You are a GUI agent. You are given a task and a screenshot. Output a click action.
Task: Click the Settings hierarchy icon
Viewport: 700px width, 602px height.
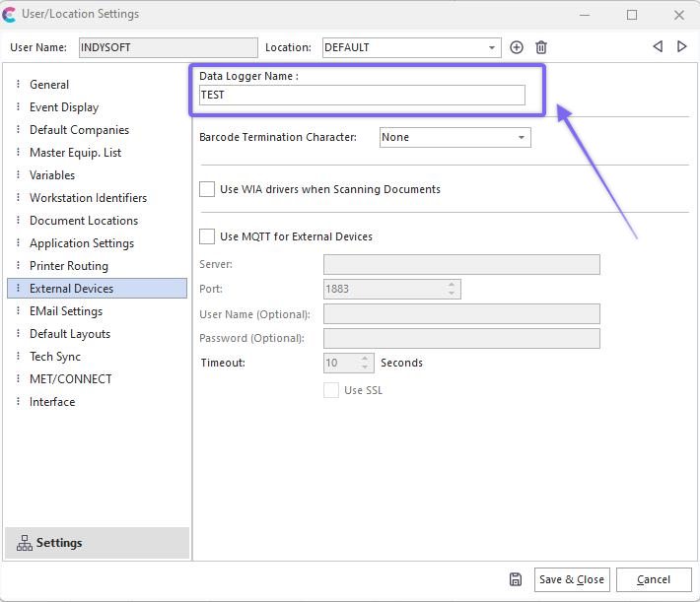coord(24,543)
